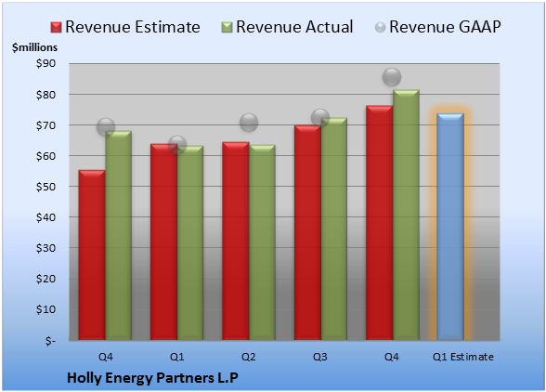Click the 'Q3' category label
This screenshot has width=546, height=392.
(x=320, y=357)
